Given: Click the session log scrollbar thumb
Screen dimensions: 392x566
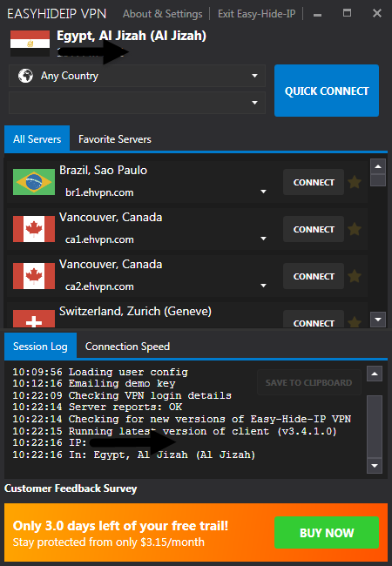Looking at the screenshot, I should [375, 426].
